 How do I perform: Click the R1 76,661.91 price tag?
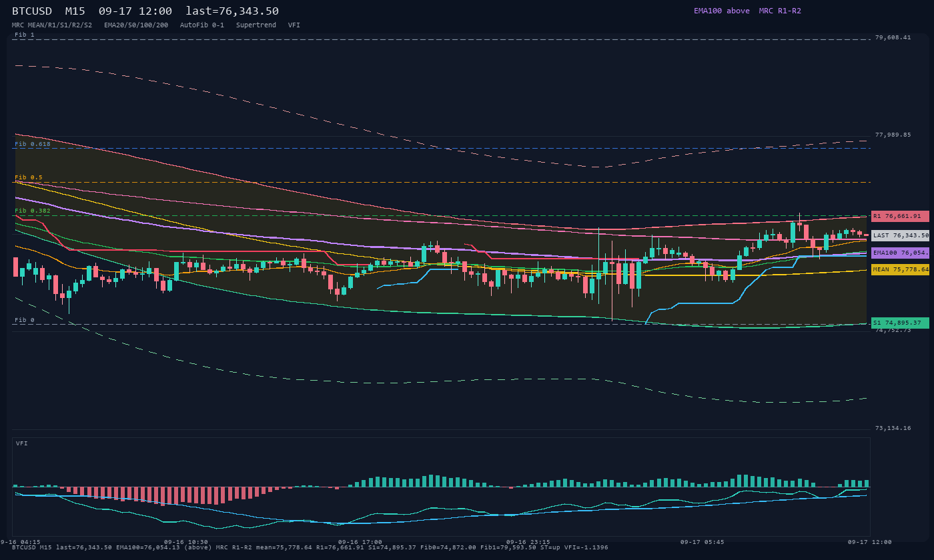(x=900, y=216)
